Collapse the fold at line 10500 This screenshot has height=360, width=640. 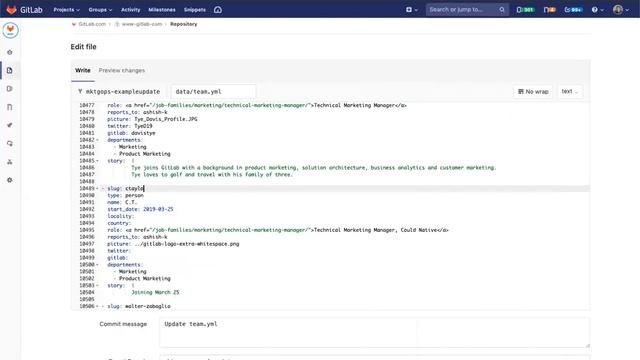click(97, 265)
